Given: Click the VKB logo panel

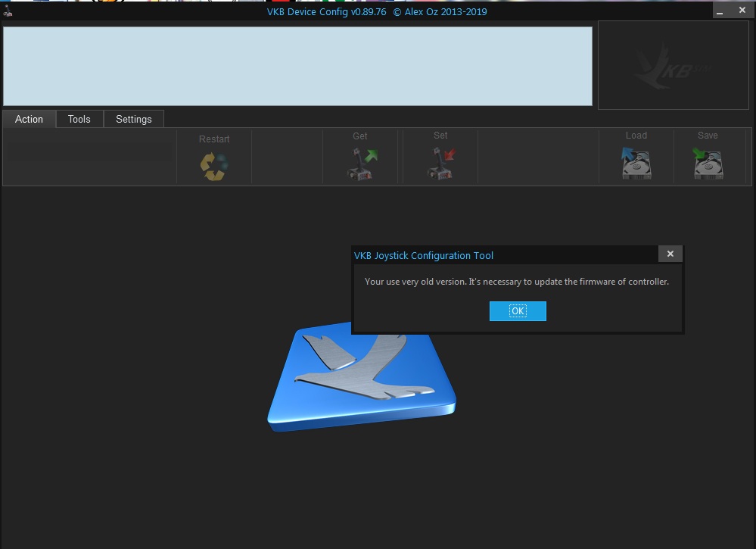Looking at the screenshot, I should (x=673, y=65).
